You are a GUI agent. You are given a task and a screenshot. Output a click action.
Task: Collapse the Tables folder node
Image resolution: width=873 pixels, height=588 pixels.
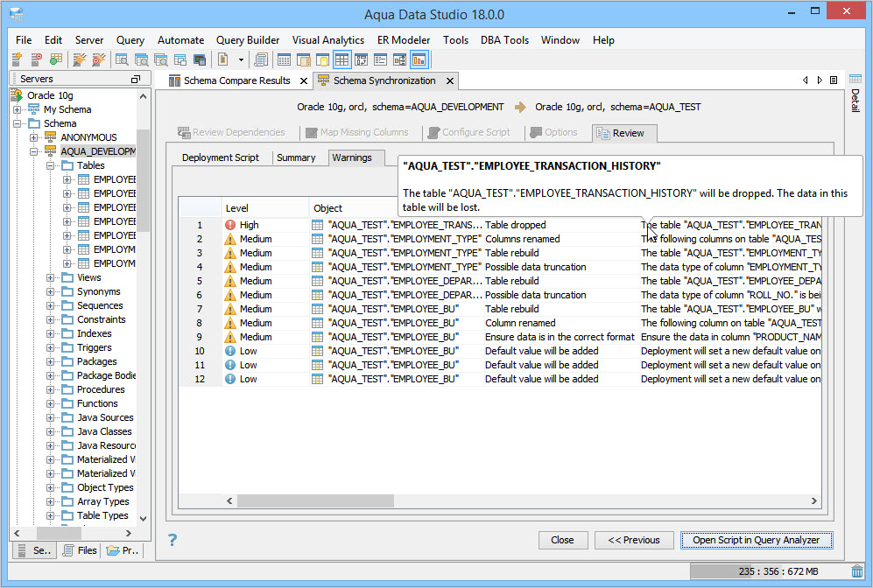click(50, 165)
